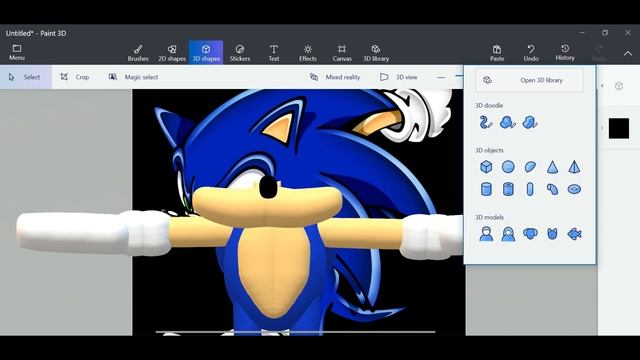
Task: Activate Magic select
Action: click(133, 77)
